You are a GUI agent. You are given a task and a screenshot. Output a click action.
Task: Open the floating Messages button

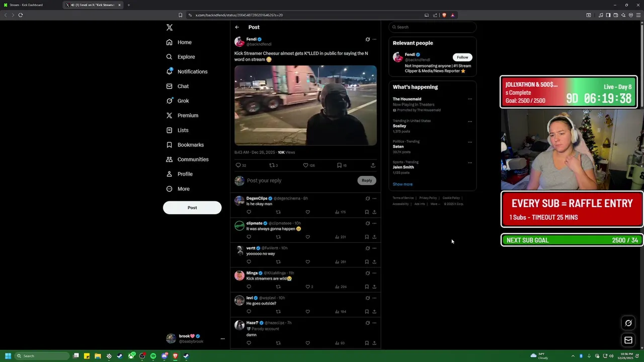(628, 340)
